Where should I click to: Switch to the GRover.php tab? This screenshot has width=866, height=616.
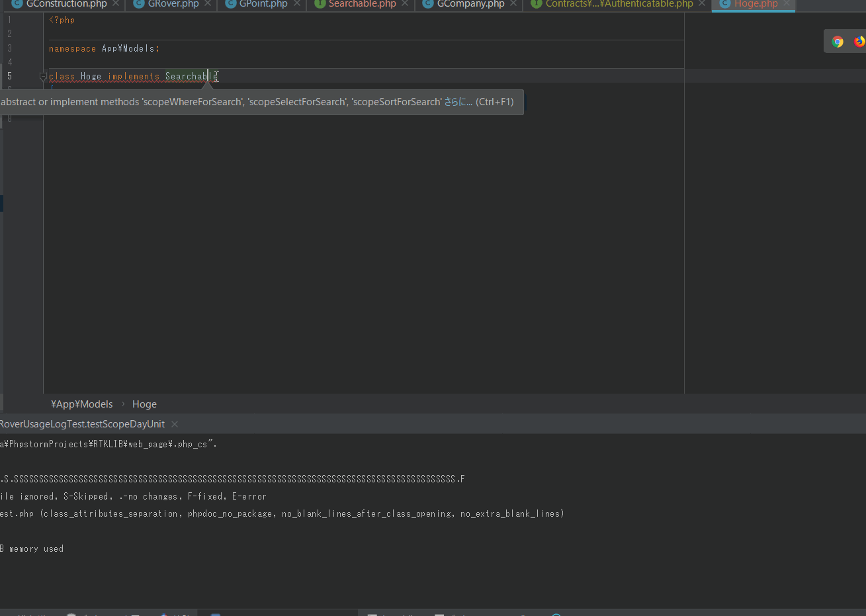tap(173, 4)
